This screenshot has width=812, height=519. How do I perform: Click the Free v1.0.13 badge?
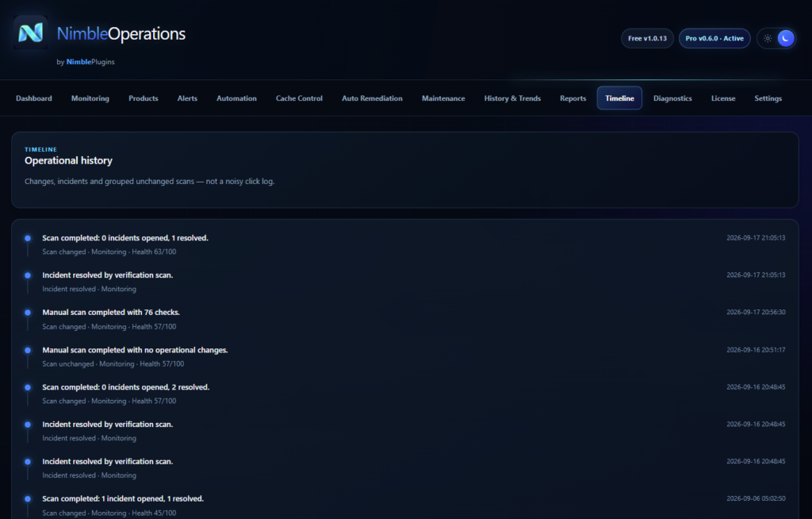(647, 38)
